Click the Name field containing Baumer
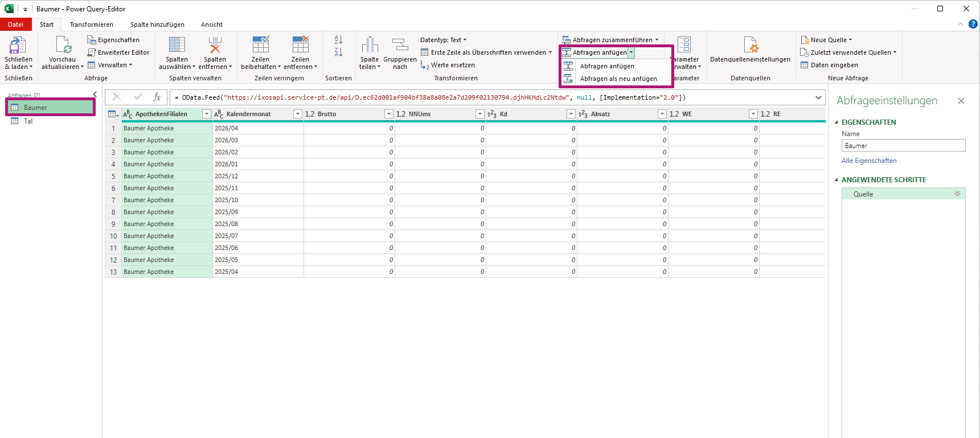The width and height of the screenshot is (980, 438). 903,146
